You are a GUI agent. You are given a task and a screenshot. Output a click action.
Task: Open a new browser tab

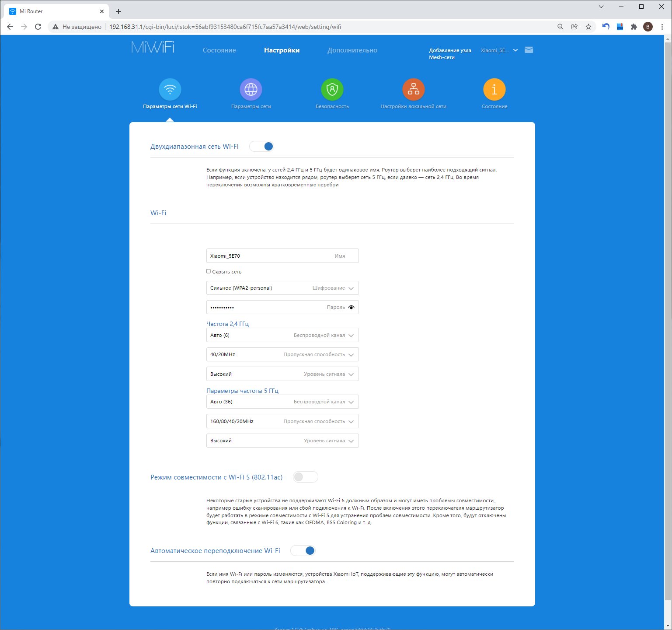(118, 11)
